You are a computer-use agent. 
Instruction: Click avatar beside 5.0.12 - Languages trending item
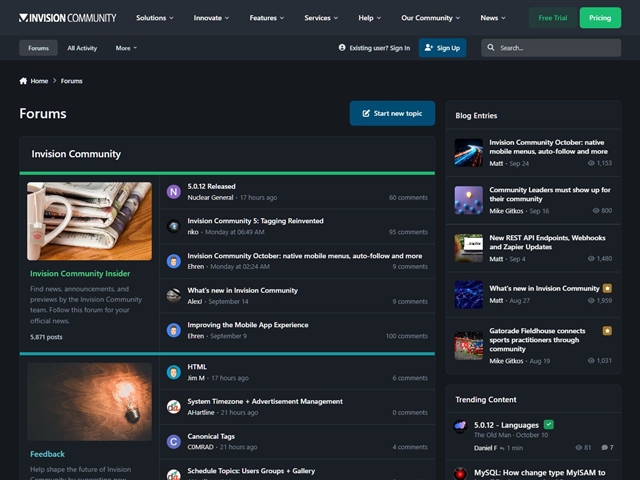460,426
